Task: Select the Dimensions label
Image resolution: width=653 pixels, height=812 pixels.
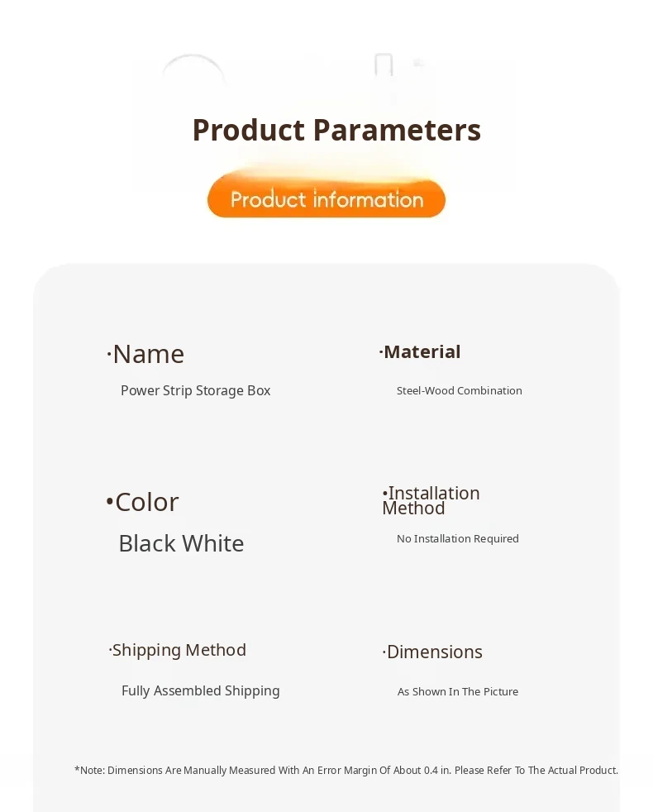Action: point(434,652)
